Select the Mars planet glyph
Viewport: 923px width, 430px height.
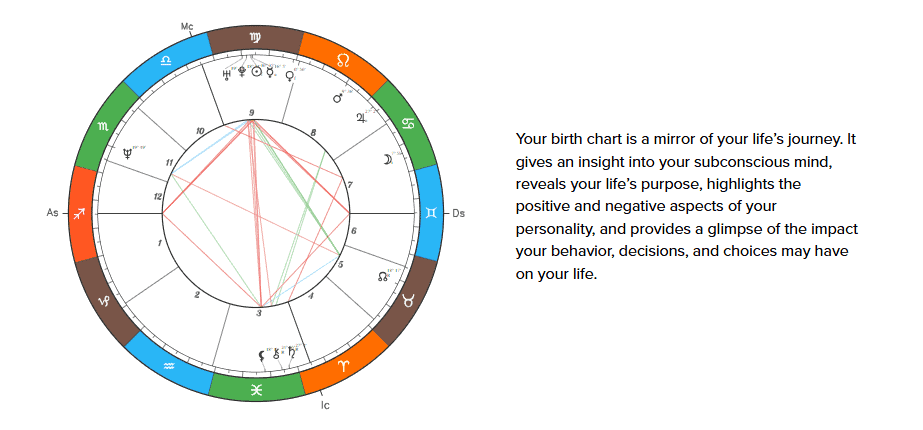point(337,97)
